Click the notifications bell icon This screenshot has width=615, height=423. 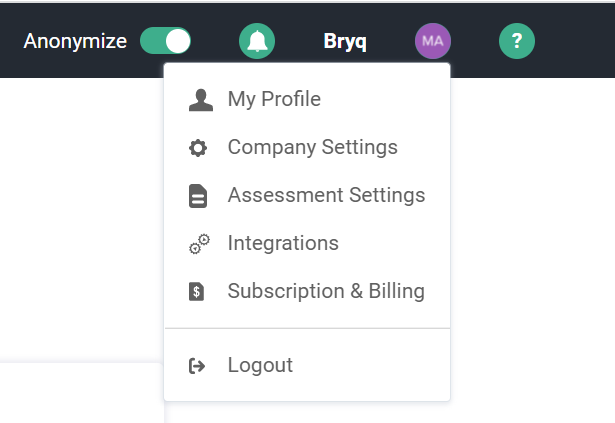coord(257,41)
